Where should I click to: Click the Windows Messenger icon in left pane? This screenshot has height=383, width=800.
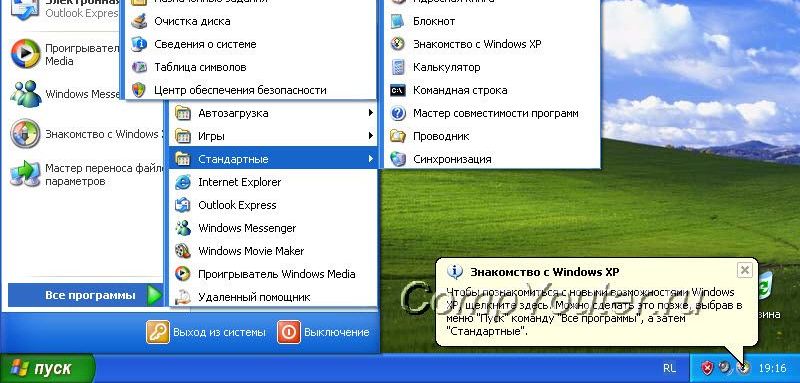(x=26, y=94)
